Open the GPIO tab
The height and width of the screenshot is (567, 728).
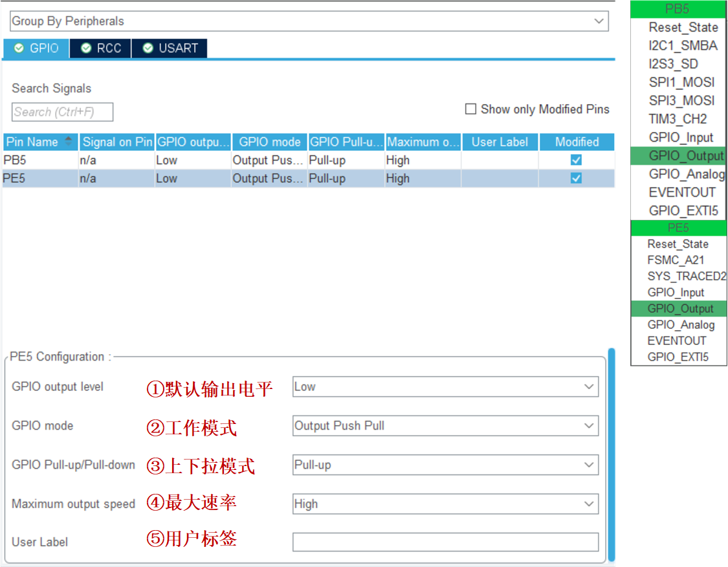[x=36, y=49]
